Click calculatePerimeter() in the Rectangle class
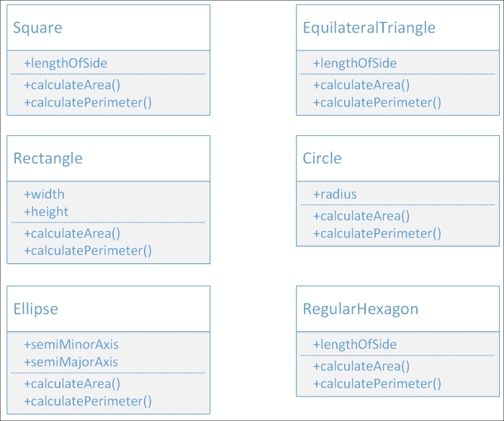 pos(88,250)
